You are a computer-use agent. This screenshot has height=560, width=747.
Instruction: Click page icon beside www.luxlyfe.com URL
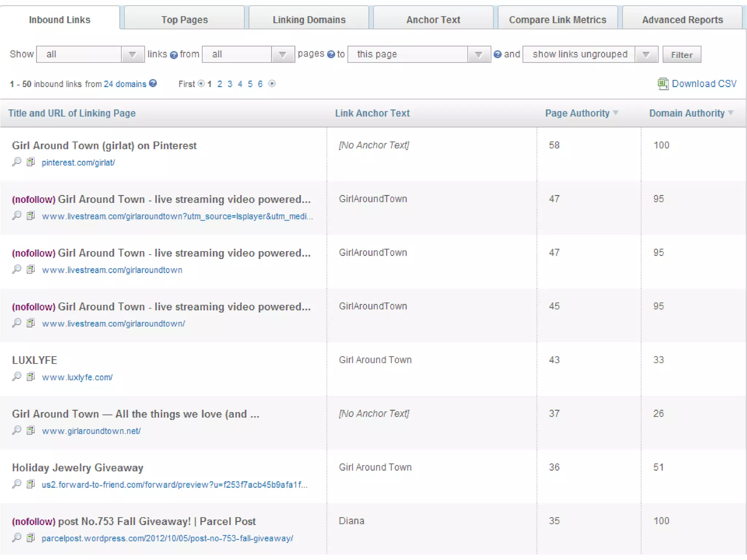click(x=31, y=376)
